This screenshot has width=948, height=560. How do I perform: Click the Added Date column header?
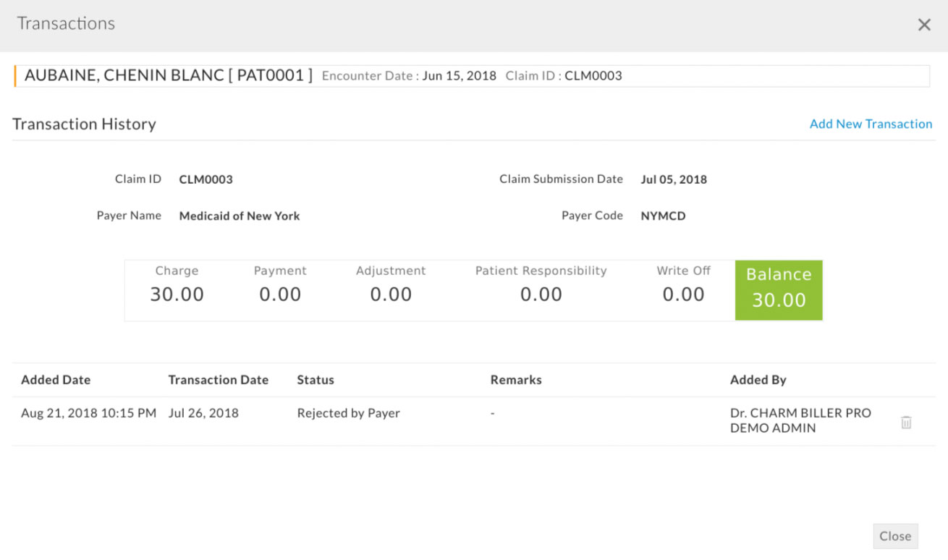56,380
